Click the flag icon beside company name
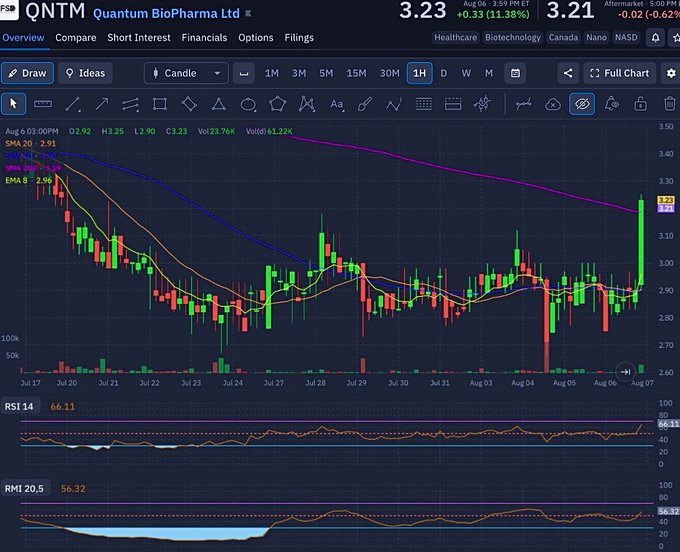Viewport: 680px width, 552px height. (x=248, y=13)
